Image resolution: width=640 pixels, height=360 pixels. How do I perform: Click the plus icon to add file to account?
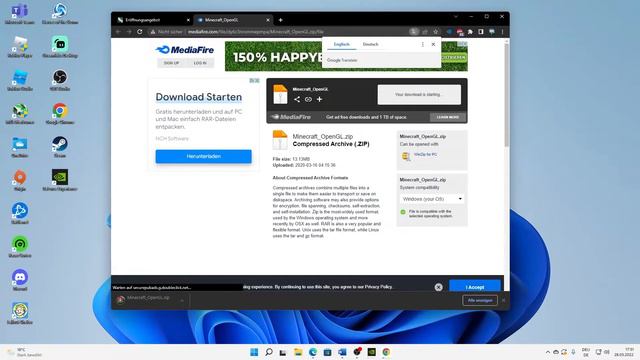[319, 99]
